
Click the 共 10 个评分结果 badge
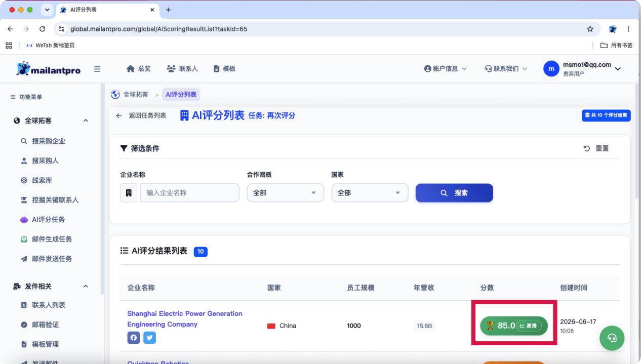(x=606, y=115)
